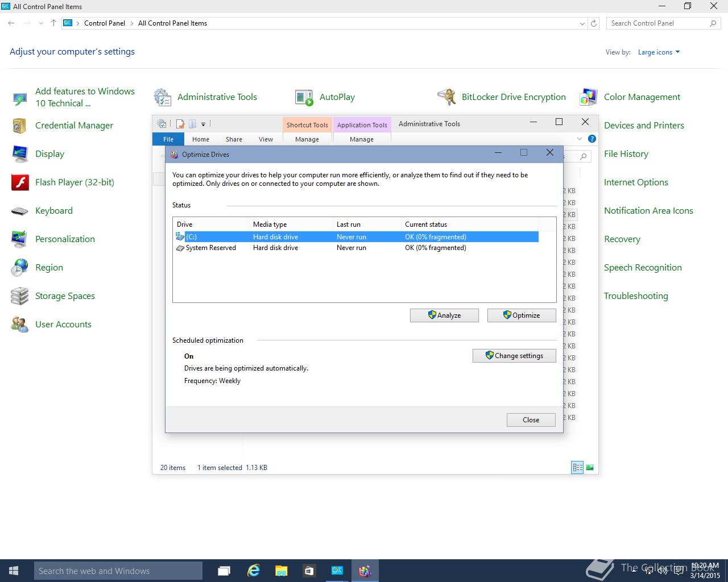Launch Internet Explorer from the taskbar
Viewport: 728px width, 582px height.
(x=253, y=571)
